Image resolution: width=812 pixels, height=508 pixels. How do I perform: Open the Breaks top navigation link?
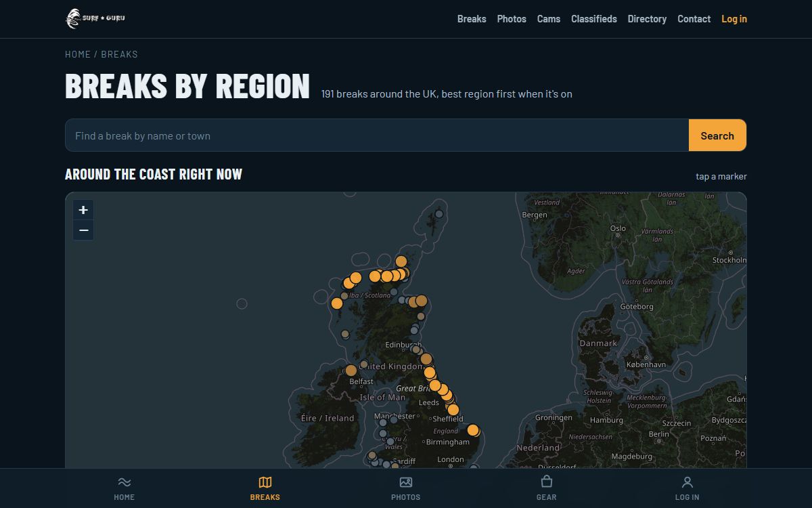pos(472,19)
